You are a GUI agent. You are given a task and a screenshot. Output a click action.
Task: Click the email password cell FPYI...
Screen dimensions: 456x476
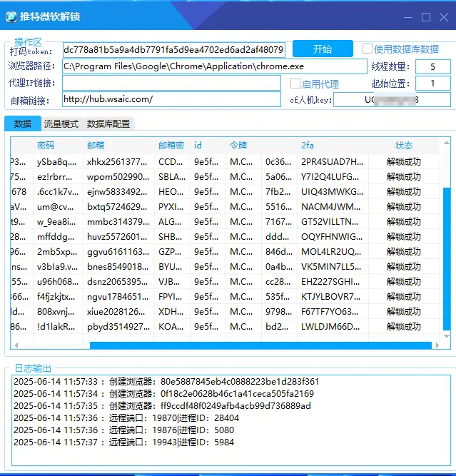pyautogui.click(x=172, y=297)
